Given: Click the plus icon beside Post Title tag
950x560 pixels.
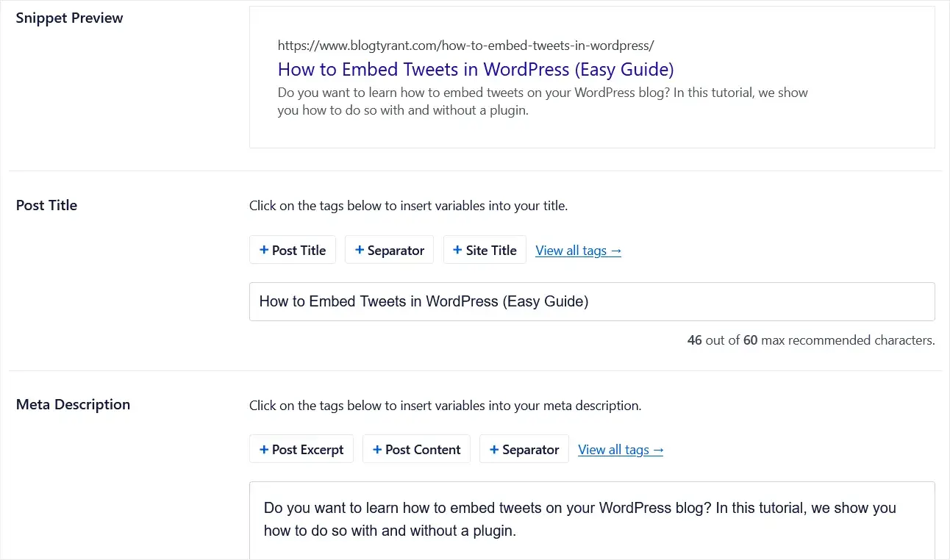Looking at the screenshot, I should click(x=264, y=250).
